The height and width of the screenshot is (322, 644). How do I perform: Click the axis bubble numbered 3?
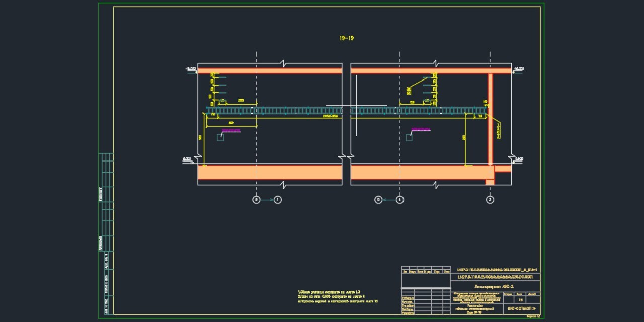(x=490, y=200)
